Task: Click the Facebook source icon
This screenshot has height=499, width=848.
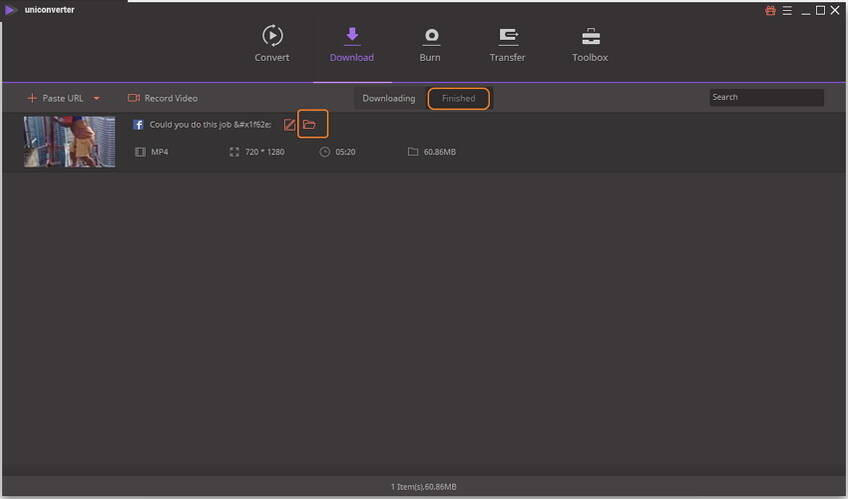Action: (138, 125)
